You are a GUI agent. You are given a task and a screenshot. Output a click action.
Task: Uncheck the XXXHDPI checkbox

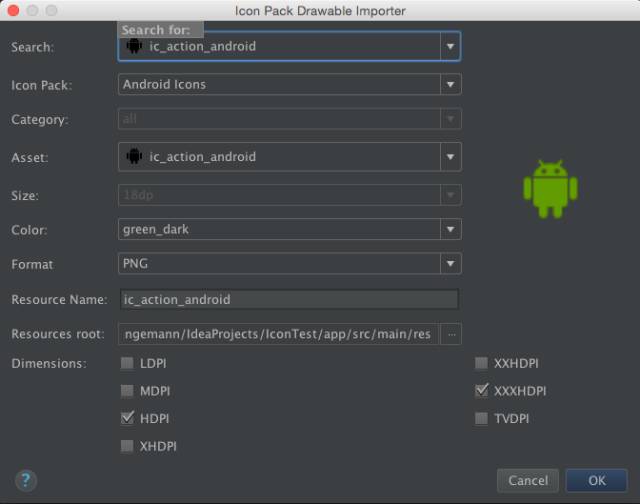pyautogui.click(x=481, y=391)
